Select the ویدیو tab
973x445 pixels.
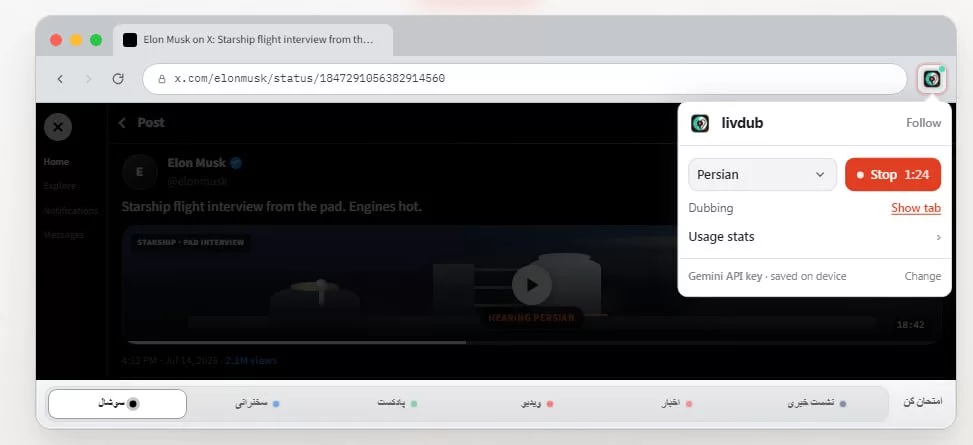pos(537,403)
